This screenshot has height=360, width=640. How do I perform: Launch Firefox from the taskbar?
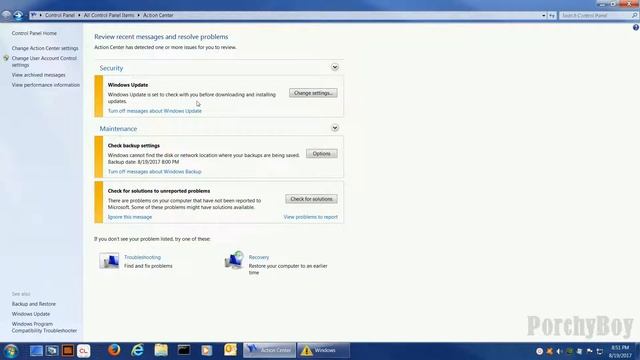click(114, 350)
